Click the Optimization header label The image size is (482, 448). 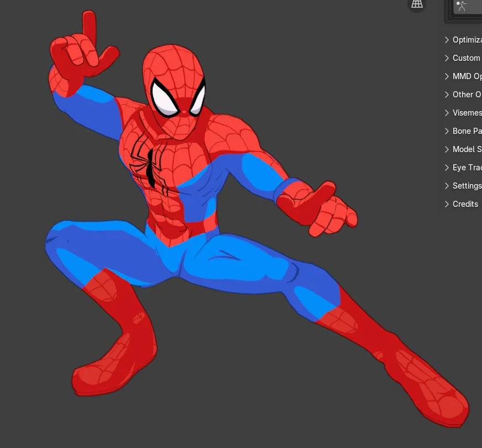467,40
